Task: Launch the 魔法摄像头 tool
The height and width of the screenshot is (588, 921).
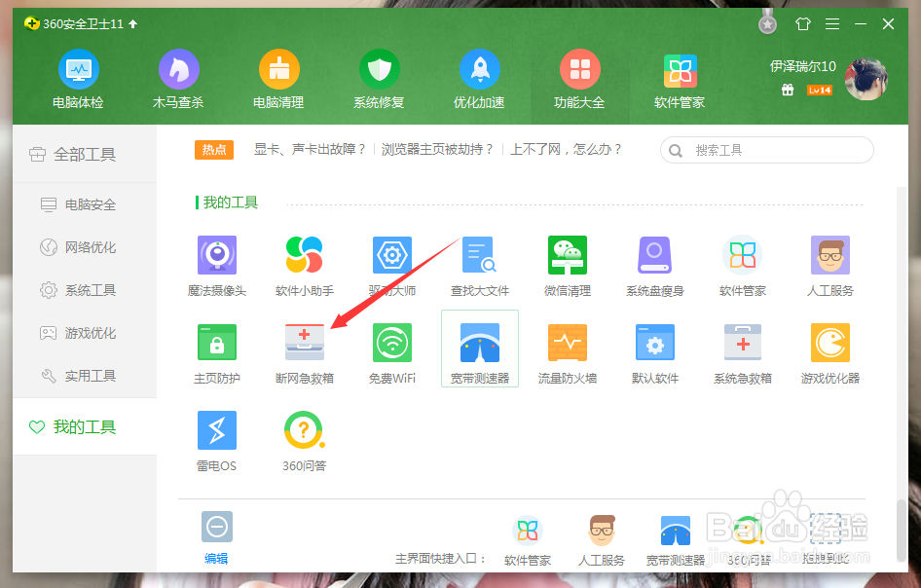Action: tap(217, 266)
